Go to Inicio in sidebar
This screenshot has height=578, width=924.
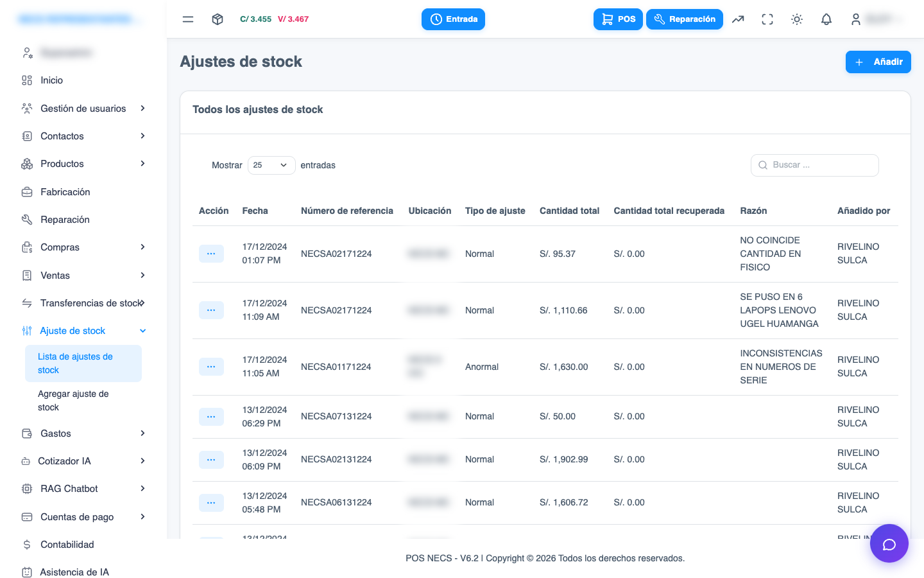tap(52, 80)
